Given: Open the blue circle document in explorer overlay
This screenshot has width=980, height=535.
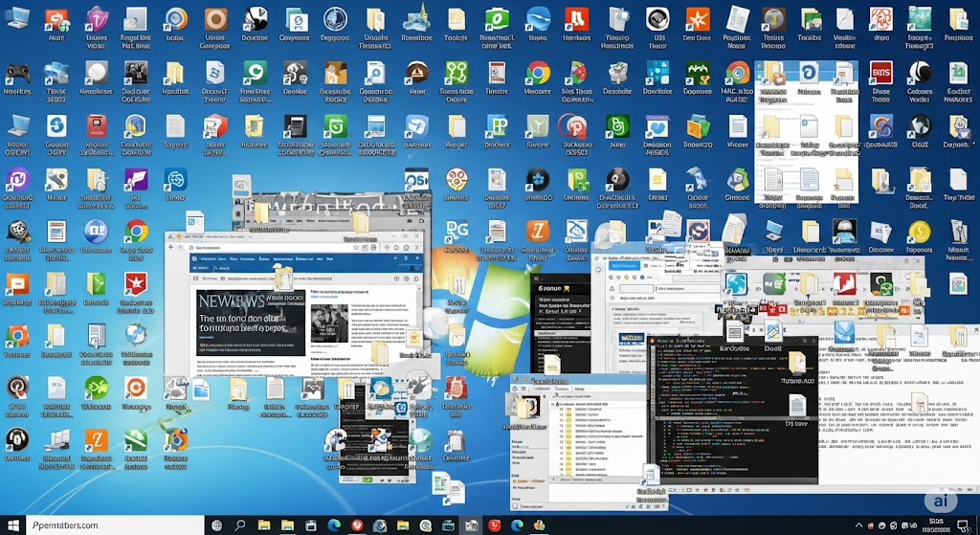Looking at the screenshot, I should pyautogui.click(x=810, y=74).
